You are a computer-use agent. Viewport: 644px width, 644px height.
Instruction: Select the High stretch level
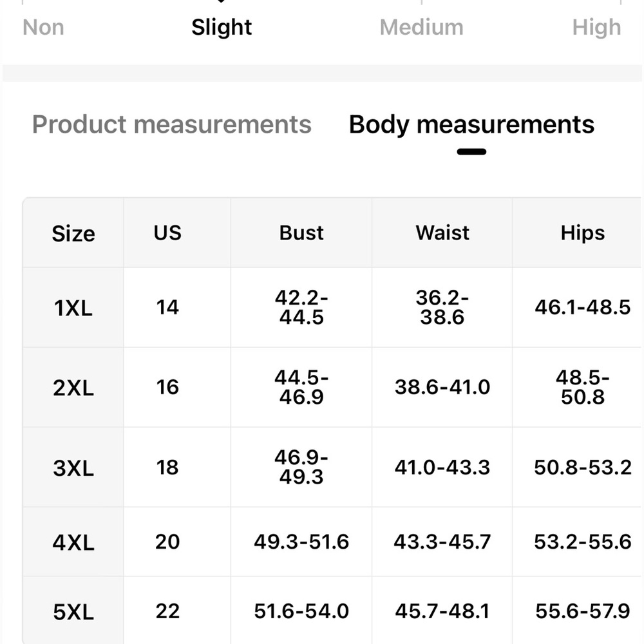pyautogui.click(x=596, y=28)
